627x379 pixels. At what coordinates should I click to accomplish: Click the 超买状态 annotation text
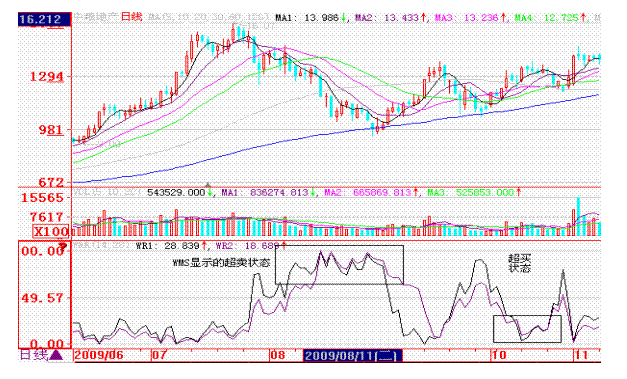[519, 263]
